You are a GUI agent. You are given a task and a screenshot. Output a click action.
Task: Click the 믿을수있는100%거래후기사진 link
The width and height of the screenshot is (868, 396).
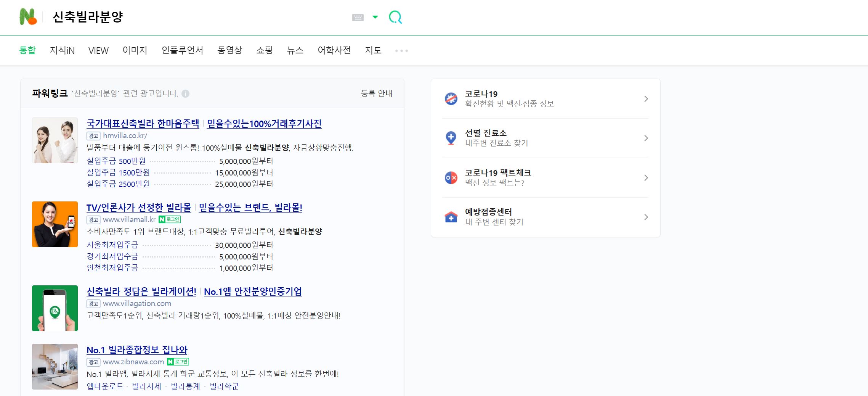click(264, 124)
